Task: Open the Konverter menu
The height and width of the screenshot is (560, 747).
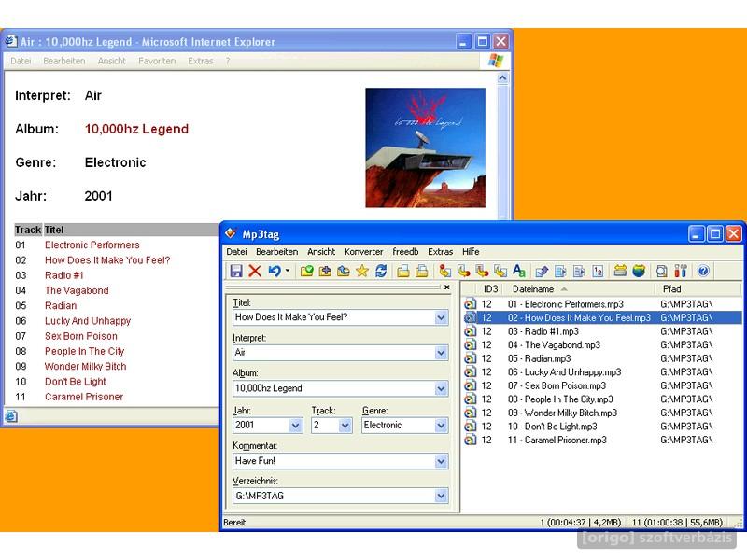Action: pos(363,251)
